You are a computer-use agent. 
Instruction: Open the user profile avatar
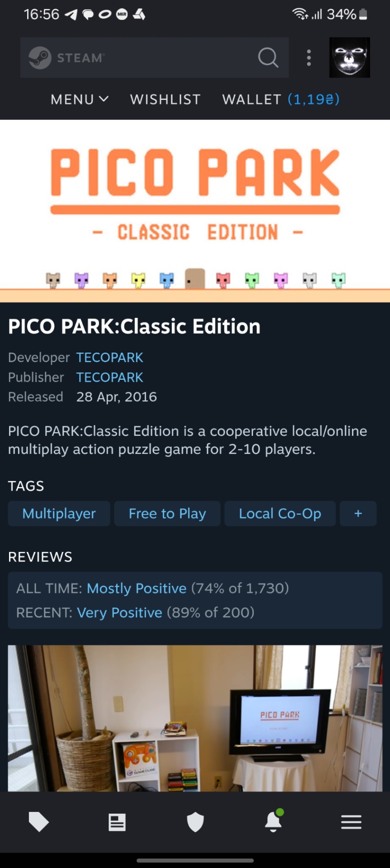point(350,58)
